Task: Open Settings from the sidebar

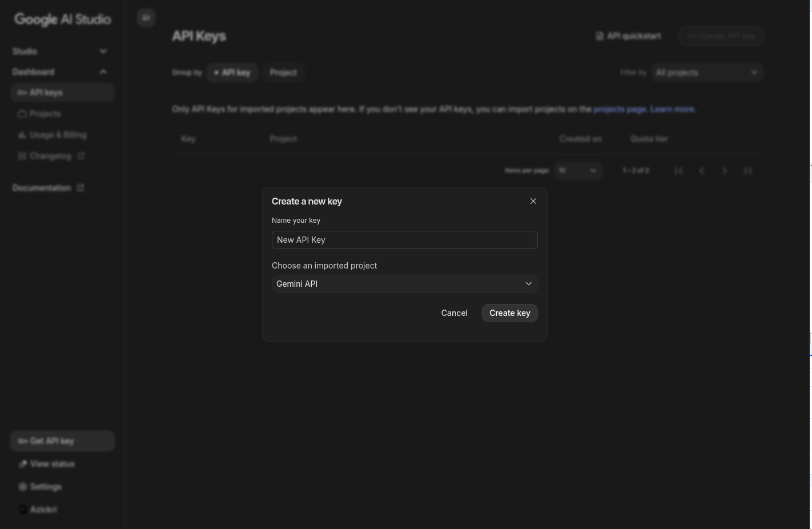Action: [x=45, y=487]
